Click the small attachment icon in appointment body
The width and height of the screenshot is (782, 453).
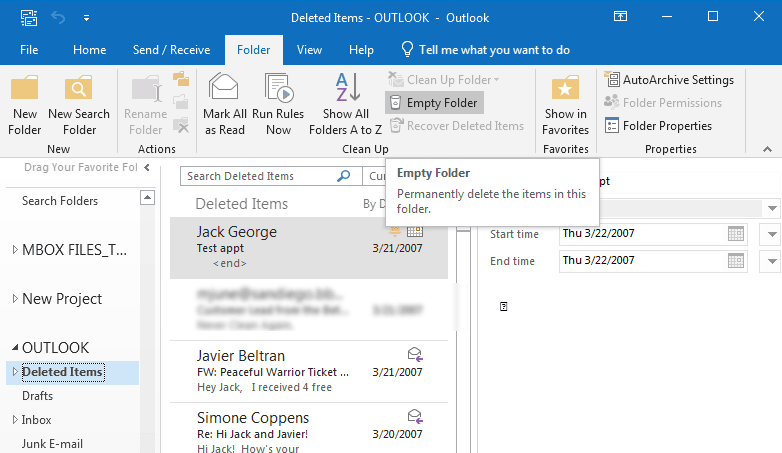point(504,306)
